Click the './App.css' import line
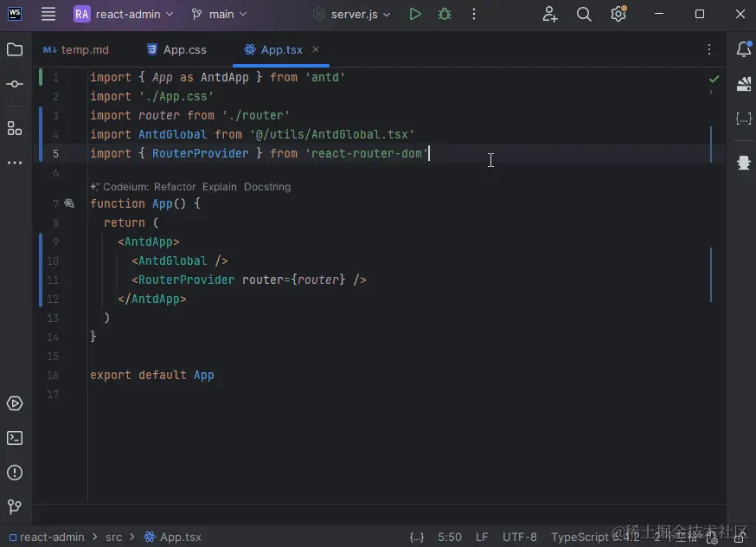This screenshot has width=756, height=547. [x=151, y=96]
